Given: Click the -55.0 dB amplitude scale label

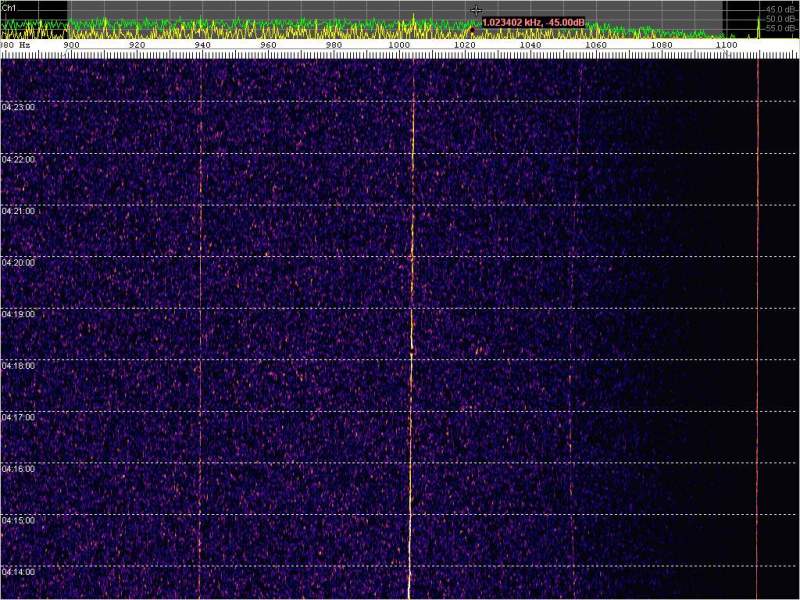Looking at the screenshot, I should coord(780,29).
